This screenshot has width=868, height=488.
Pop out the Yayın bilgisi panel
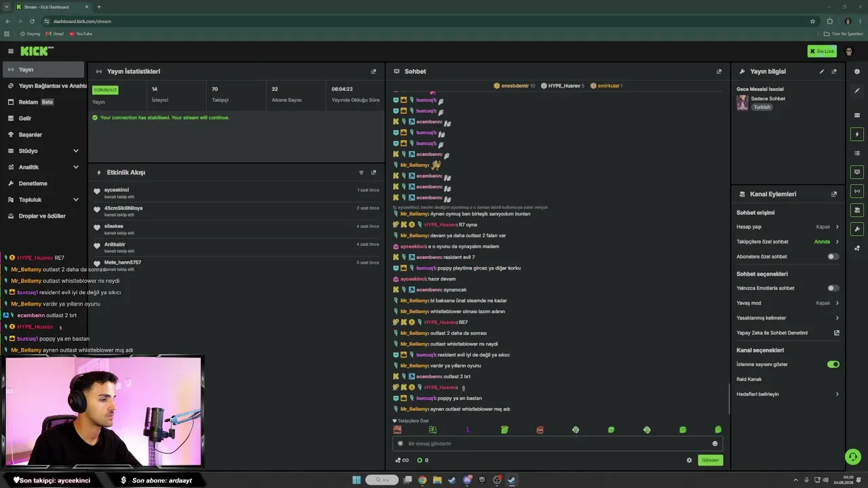(x=834, y=71)
